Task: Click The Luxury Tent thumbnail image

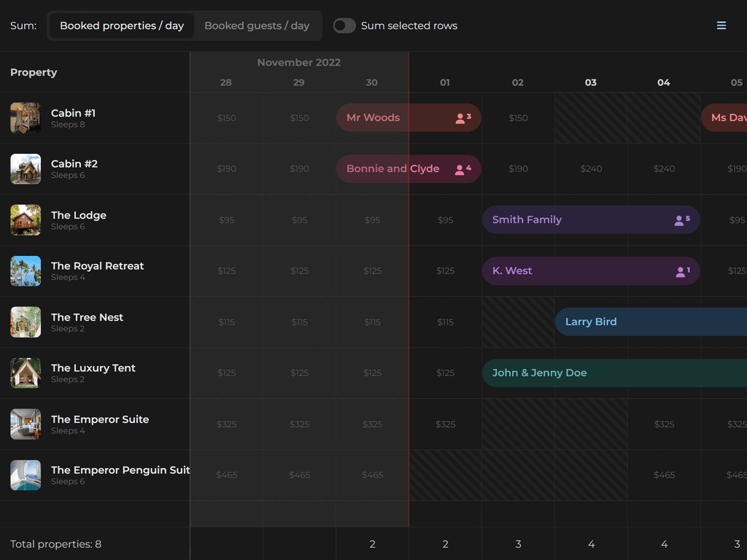Action: (26, 373)
